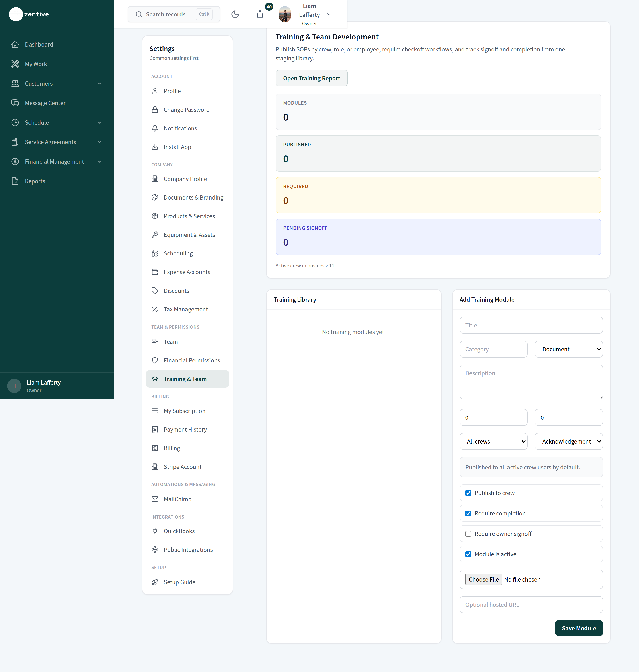Click the MailChimp envelope icon

tap(155, 499)
